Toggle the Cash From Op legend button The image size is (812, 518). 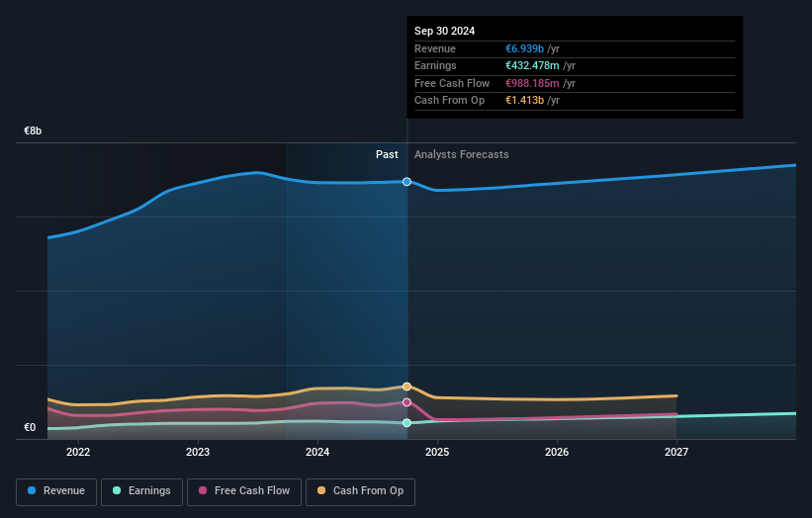(x=360, y=491)
